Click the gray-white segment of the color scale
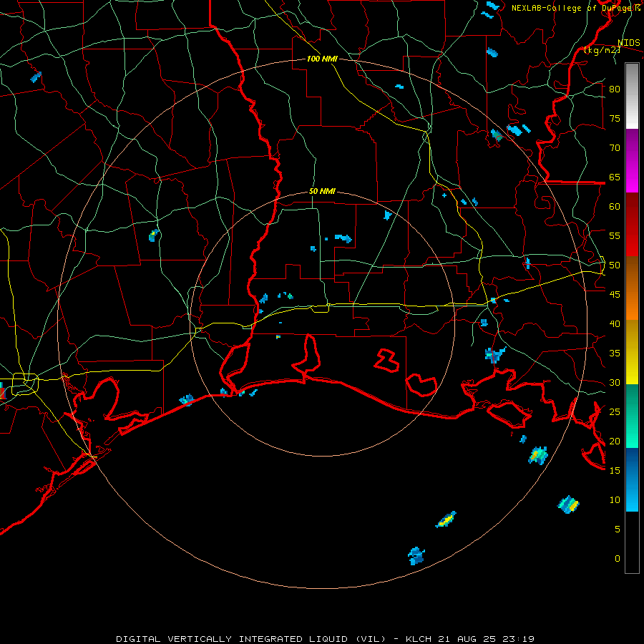The height and width of the screenshot is (644, 644). (x=632, y=96)
